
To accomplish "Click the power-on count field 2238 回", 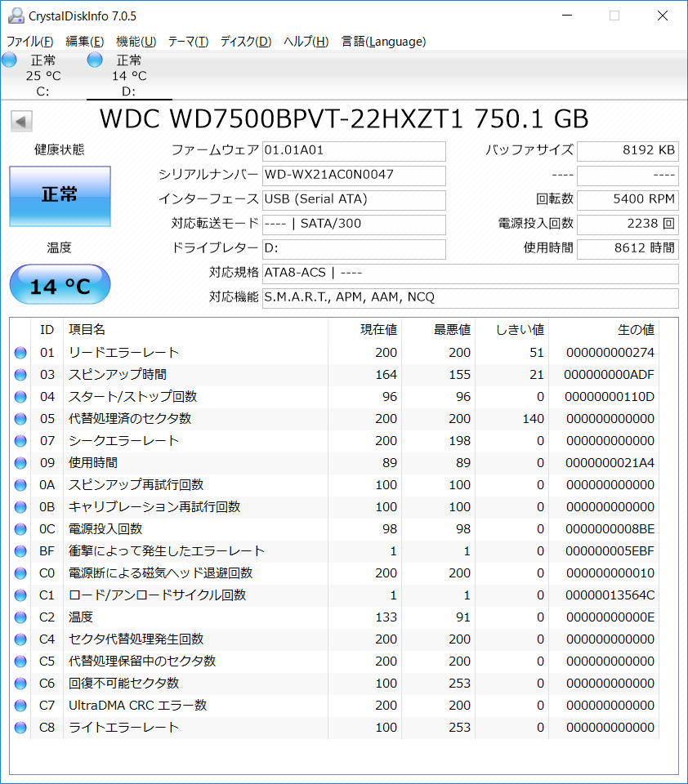I will [628, 225].
